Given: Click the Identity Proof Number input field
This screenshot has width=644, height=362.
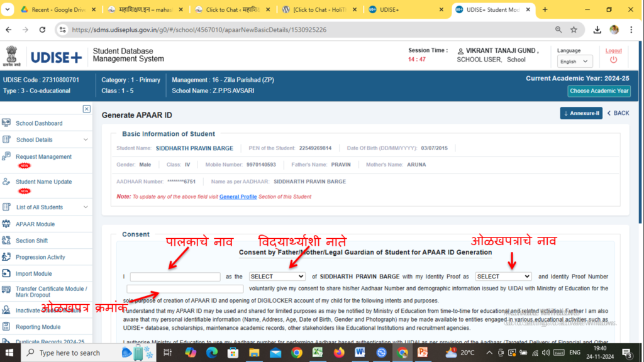Looking at the screenshot, I should pos(185,288).
